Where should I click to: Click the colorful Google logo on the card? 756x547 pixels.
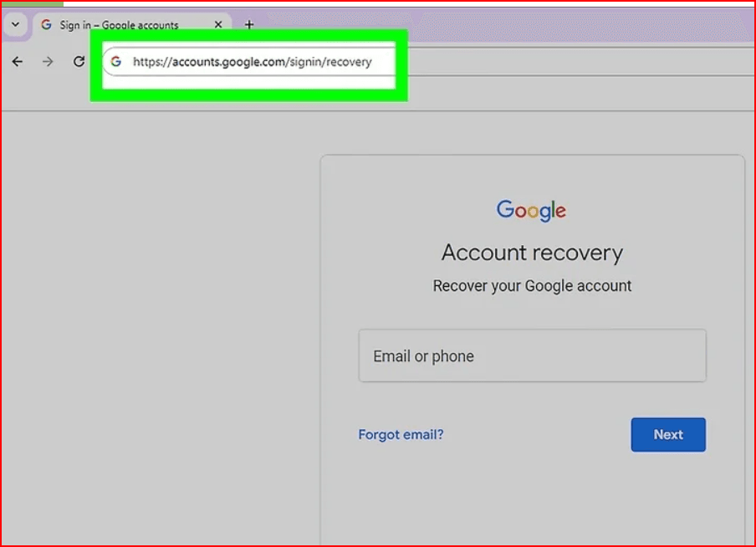tap(531, 210)
